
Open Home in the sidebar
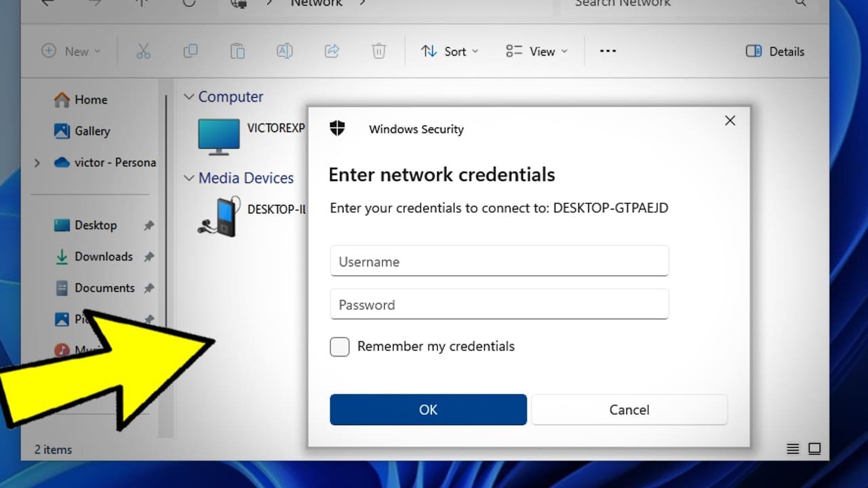(x=81, y=100)
